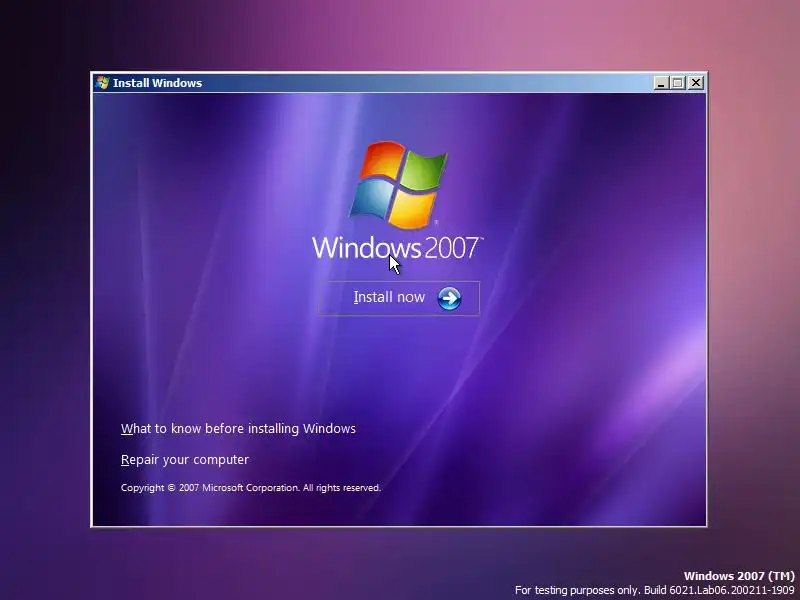Click the Windows 2007 wordmark text

click(x=397, y=248)
